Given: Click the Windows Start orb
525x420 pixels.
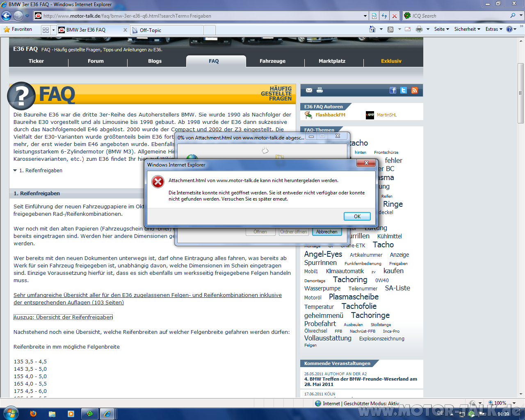Looking at the screenshot, I should 10,413.
